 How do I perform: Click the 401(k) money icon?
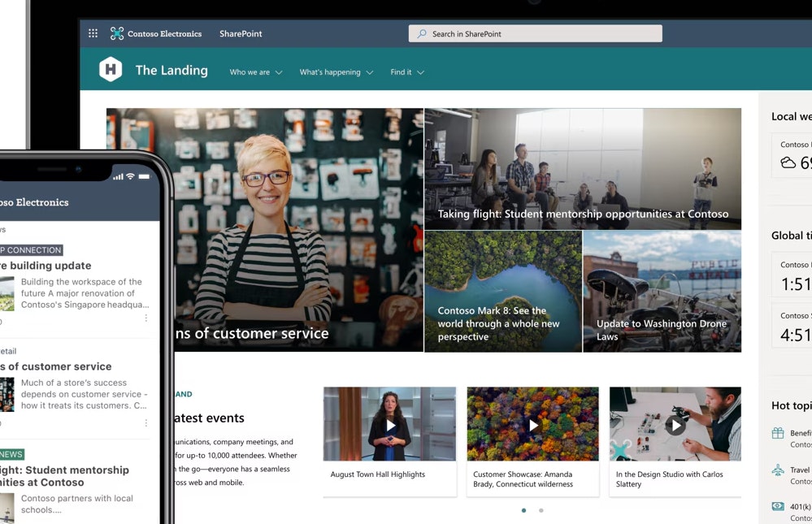click(x=778, y=506)
